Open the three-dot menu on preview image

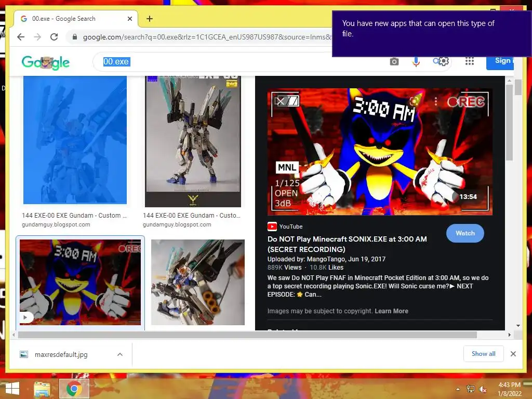(436, 101)
